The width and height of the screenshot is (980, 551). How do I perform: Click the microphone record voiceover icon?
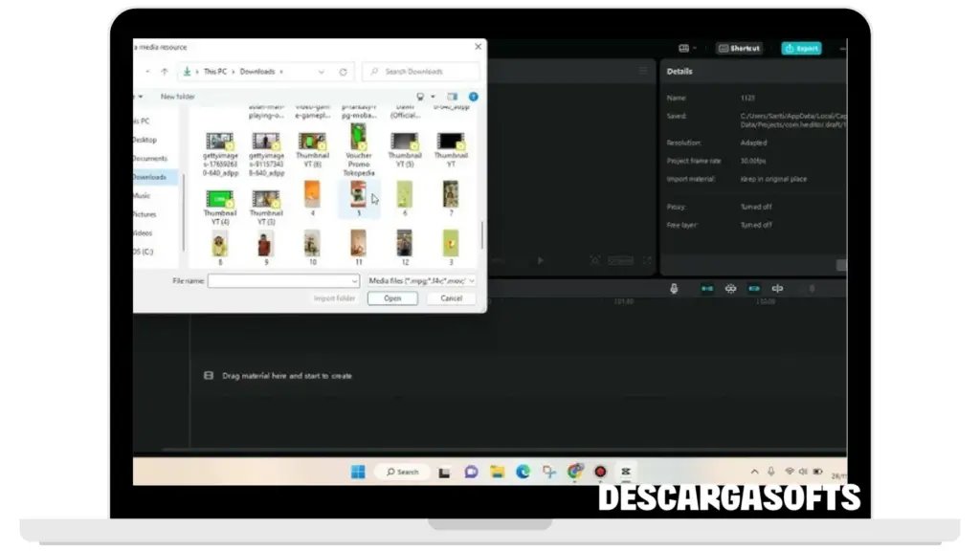[674, 288]
